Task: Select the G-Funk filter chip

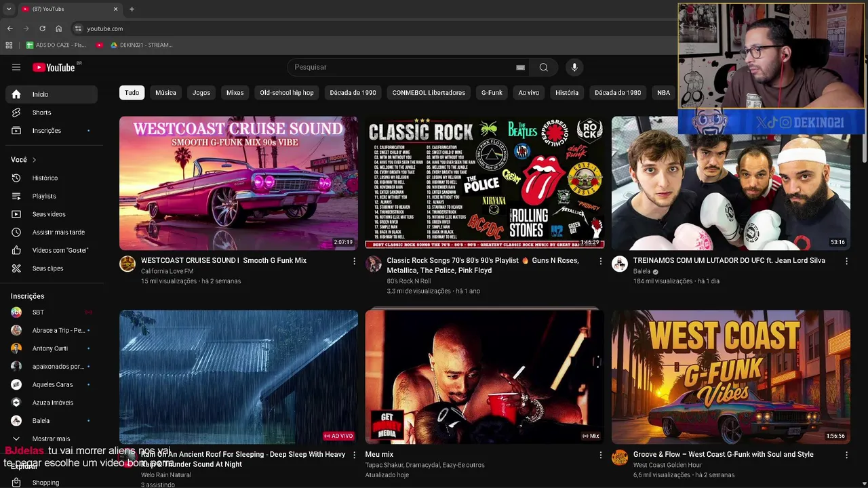Action: point(492,93)
